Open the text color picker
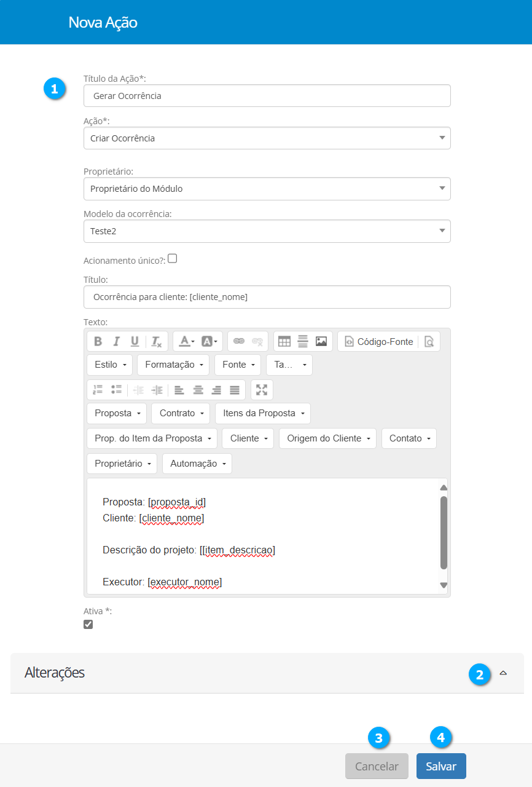 [186, 341]
